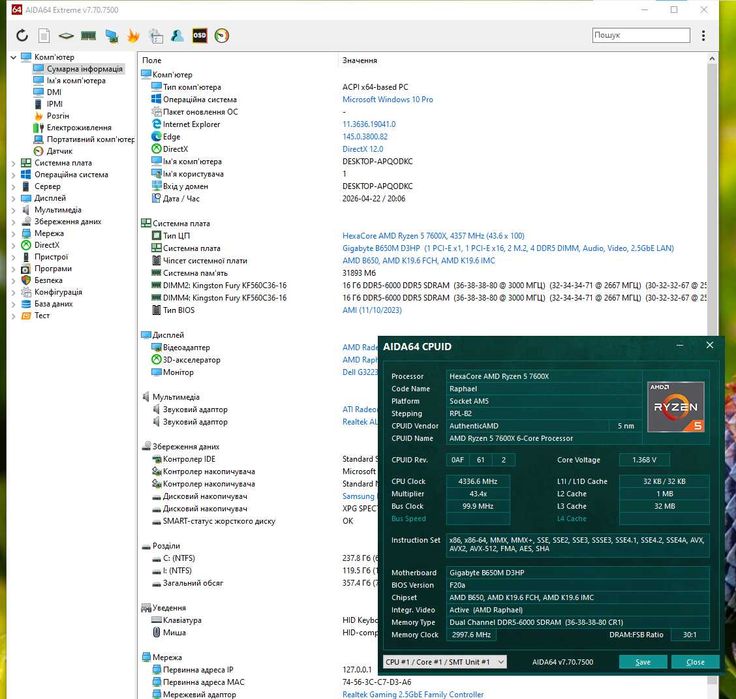Open the CPU #1 / Core #1 dropdown
The image size is (736, 699).
(445, 662)
